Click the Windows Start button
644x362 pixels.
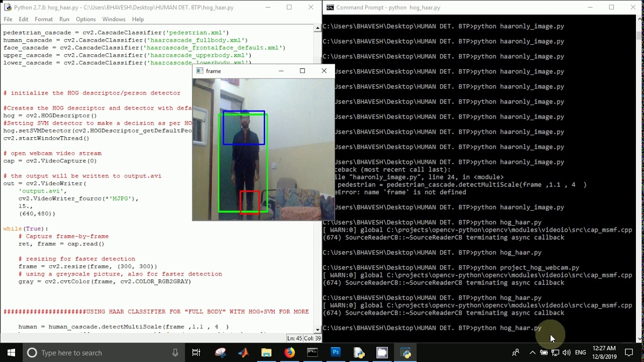11,352
